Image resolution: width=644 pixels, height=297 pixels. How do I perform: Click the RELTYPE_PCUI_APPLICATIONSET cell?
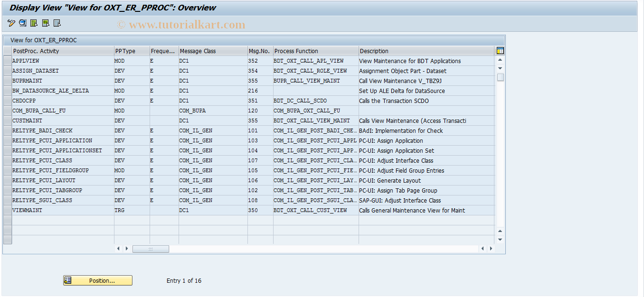coord(63,150)
